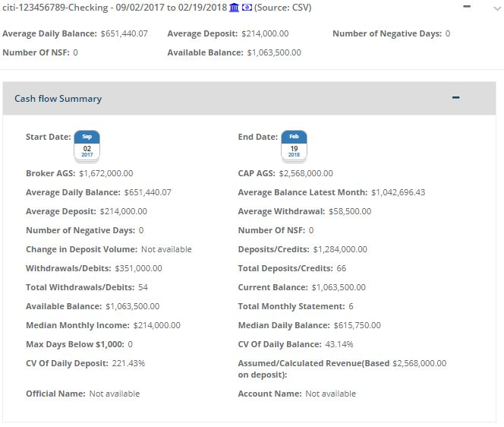Click the header Average Daily Balance $651,440.07
The width and height of the screenshot is (504, 427).
point(124,33)
